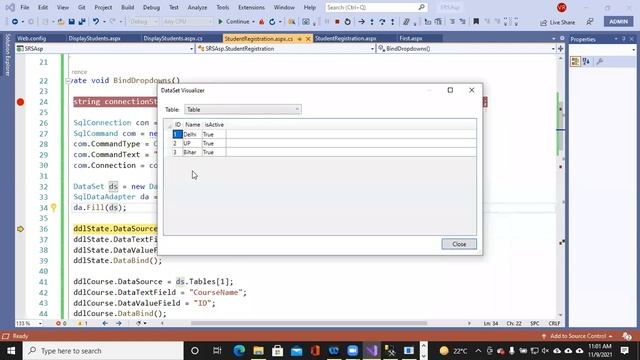640x360 pixels.
Task: Switch to the First.aspx tab
Action: point(411,38)
